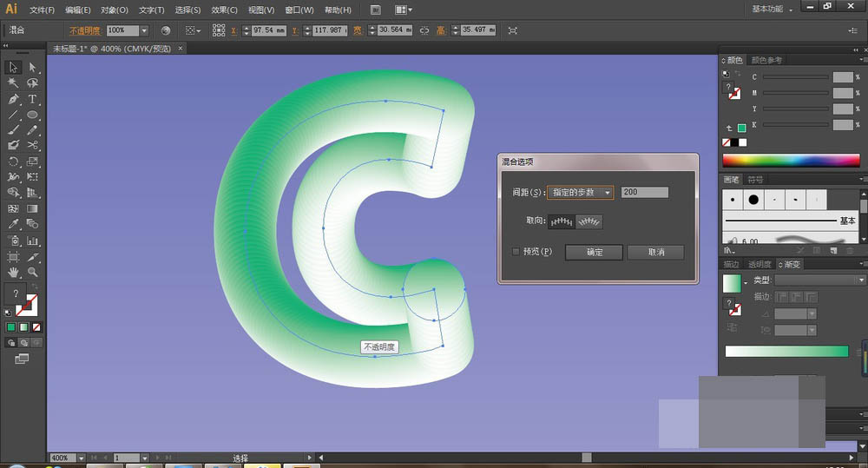Activate the Hand tool
Viewport: 868px width, 468px height.
(13, 272)
